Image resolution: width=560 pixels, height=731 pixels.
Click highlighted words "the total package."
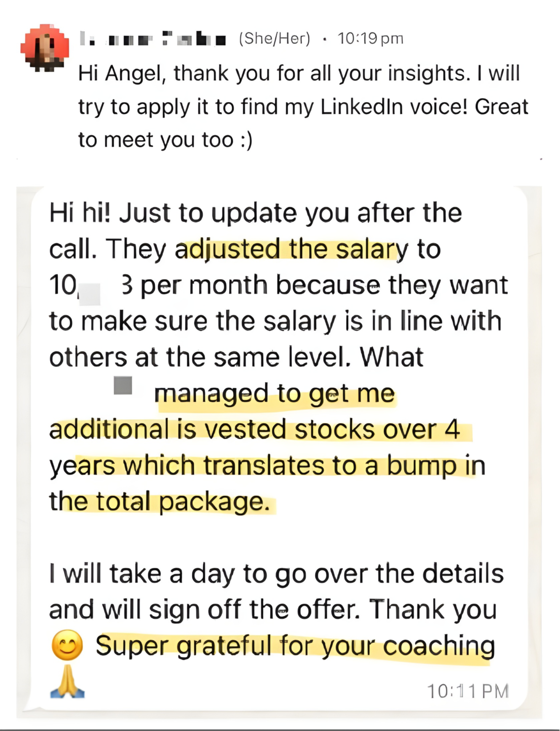pyautogui.click(x=159, y=502)
